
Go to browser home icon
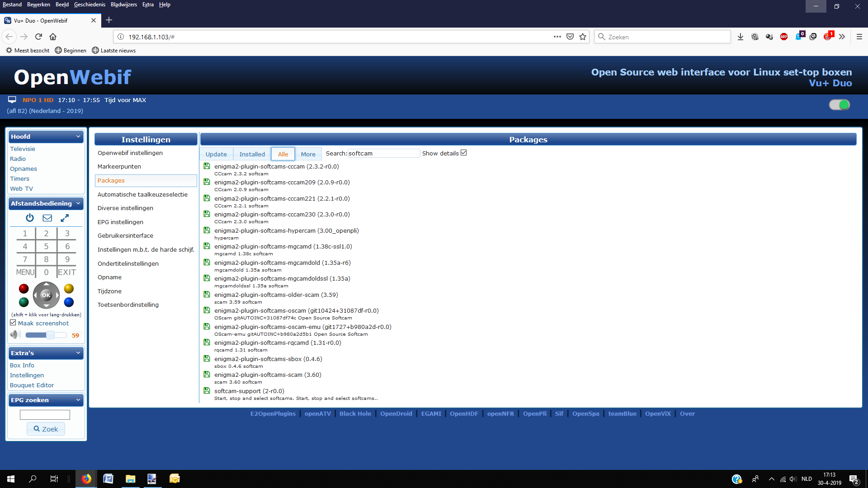53,37
